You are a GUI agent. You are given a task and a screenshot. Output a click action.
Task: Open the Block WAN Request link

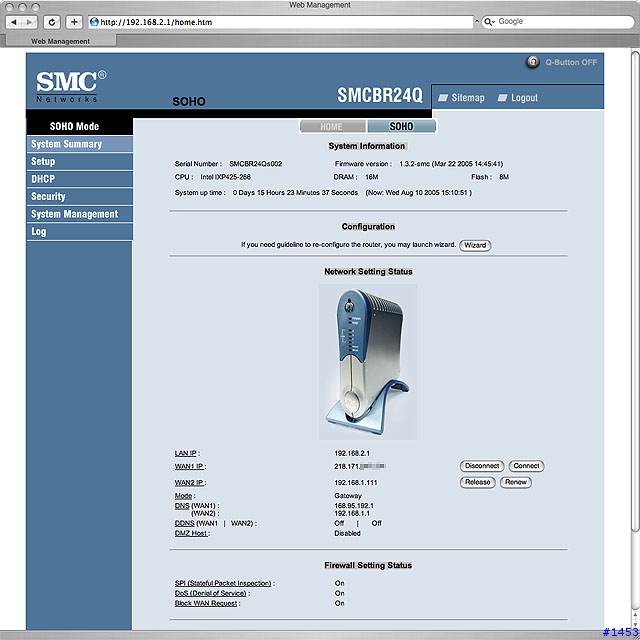pyautogui.click(x=206, y=603)
